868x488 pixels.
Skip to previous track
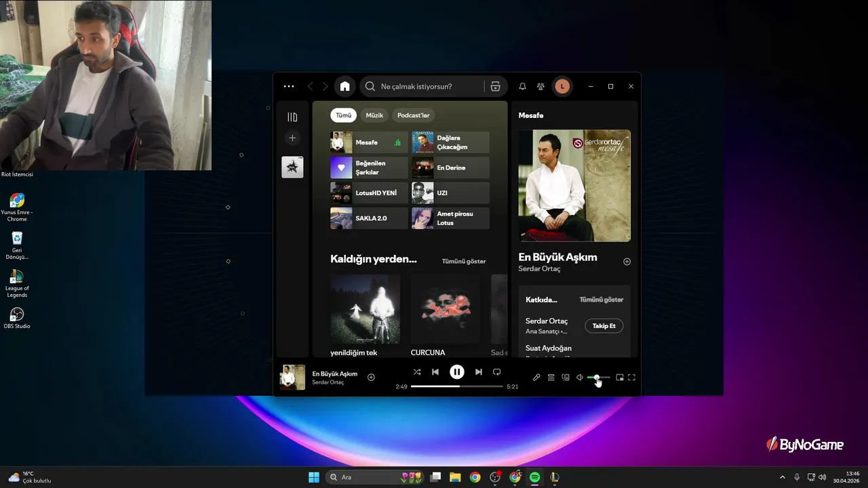click(x=435, y=372)
